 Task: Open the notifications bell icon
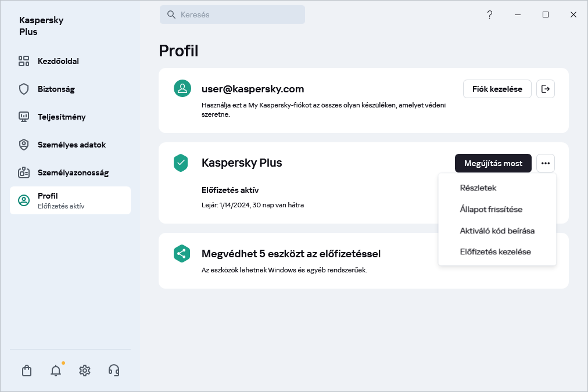(x=56, y=371)
